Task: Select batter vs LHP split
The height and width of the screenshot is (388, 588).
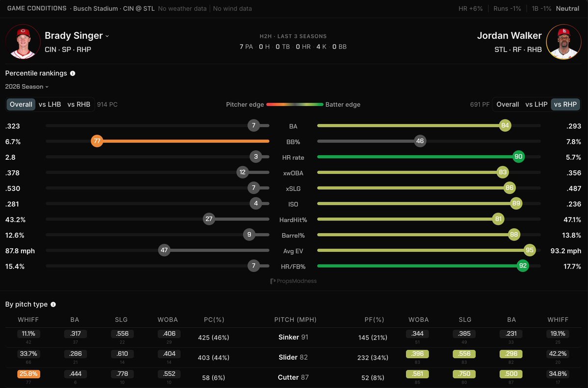Action: click(536, 104)
